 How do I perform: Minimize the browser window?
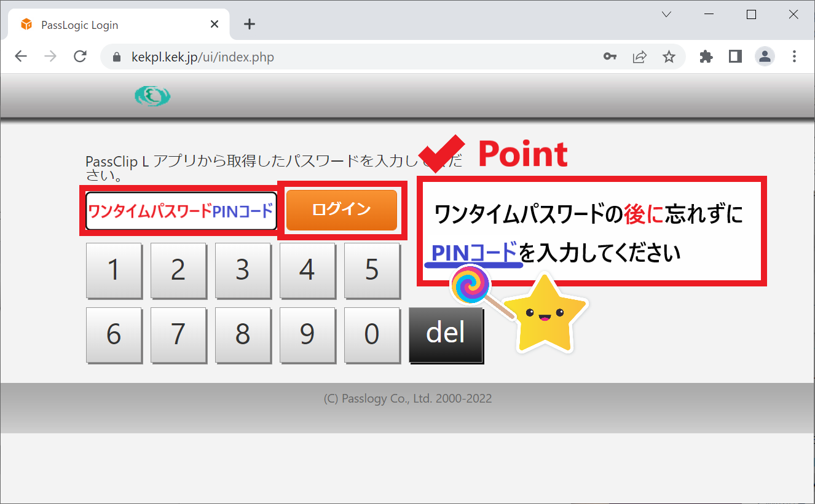(x=709, y=15)
